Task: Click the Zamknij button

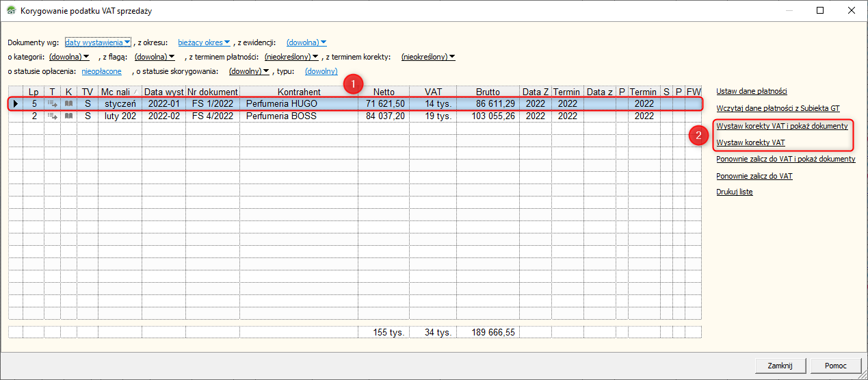Action: pos(780,366)
